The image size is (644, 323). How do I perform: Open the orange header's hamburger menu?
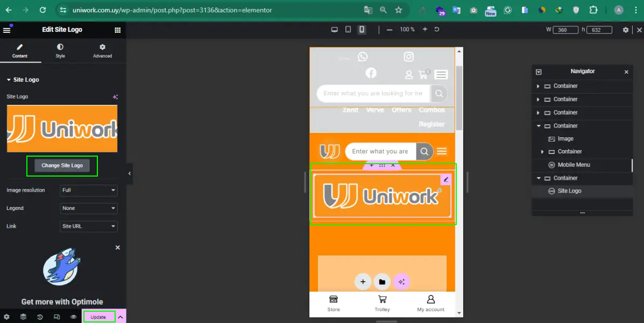click(442, 151)
